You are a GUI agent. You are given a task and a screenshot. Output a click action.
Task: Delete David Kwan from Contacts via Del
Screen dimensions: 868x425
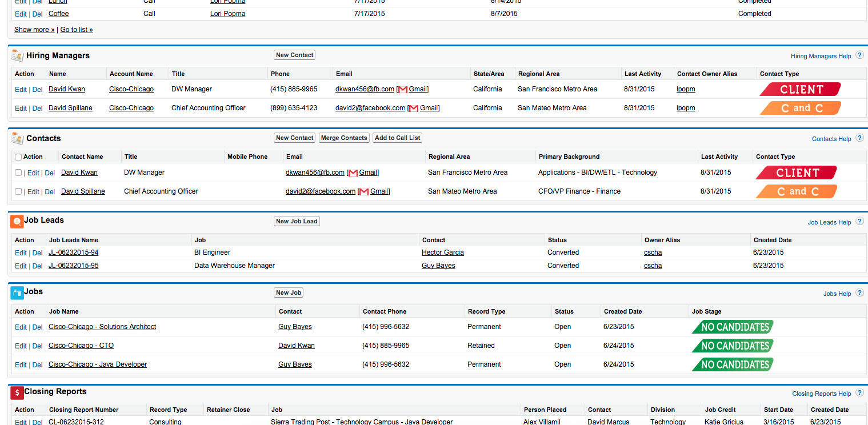click(x=50, y=173)
